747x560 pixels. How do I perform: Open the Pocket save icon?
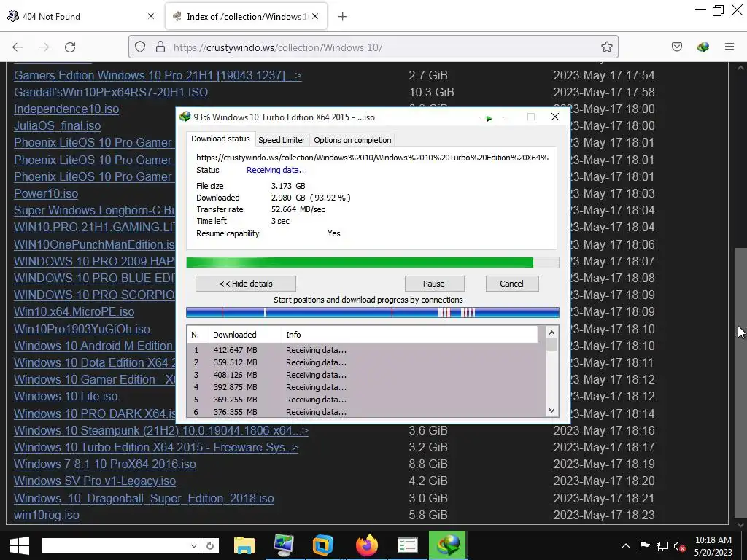(676, 47)
